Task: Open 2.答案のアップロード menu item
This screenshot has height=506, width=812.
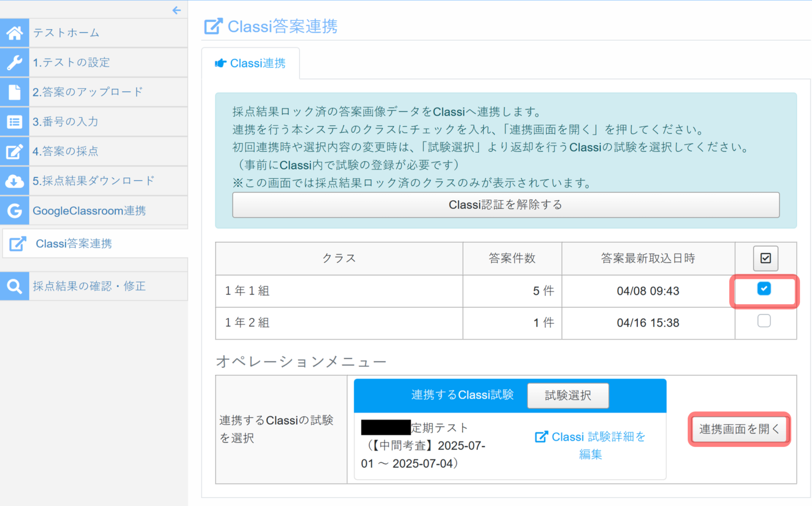Action: (94, 92)
